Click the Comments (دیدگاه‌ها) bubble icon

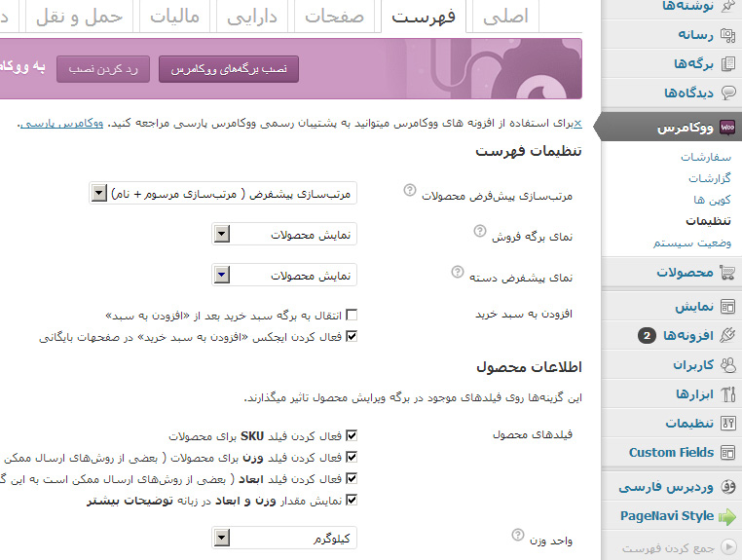point(728,93)
